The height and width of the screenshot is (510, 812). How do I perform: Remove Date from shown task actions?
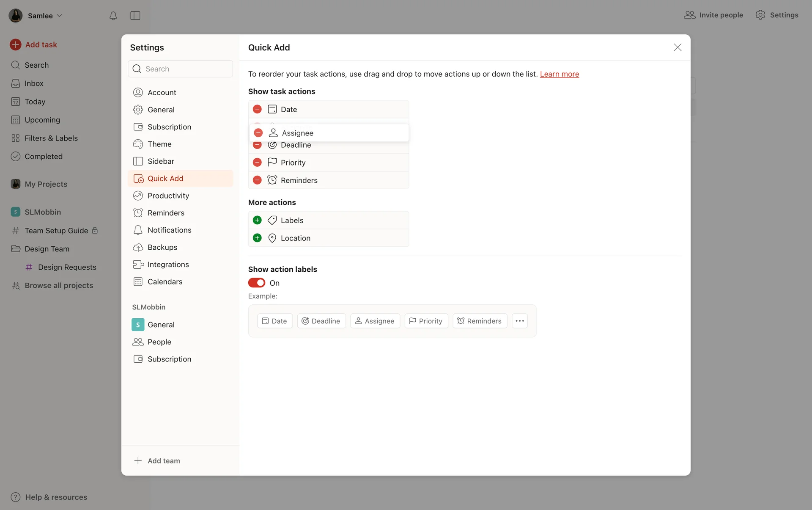257,109
